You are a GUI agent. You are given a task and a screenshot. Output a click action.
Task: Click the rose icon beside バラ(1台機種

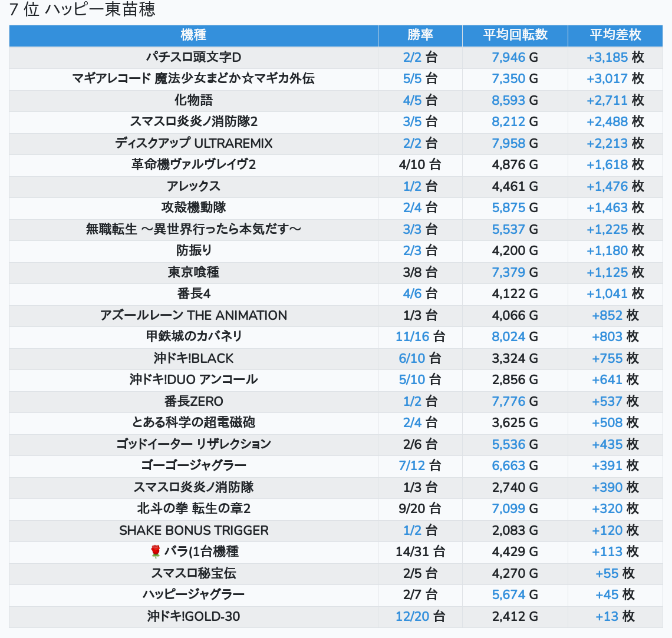pyautogui.click(x=156, y=551)
